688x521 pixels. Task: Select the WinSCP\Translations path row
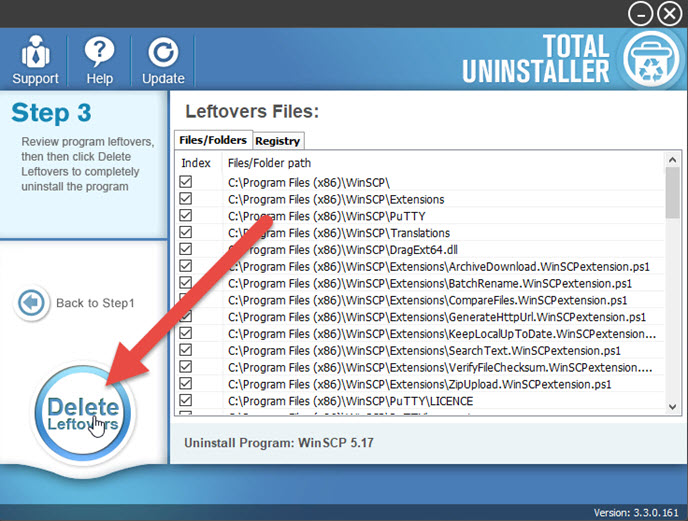(339, 233)
